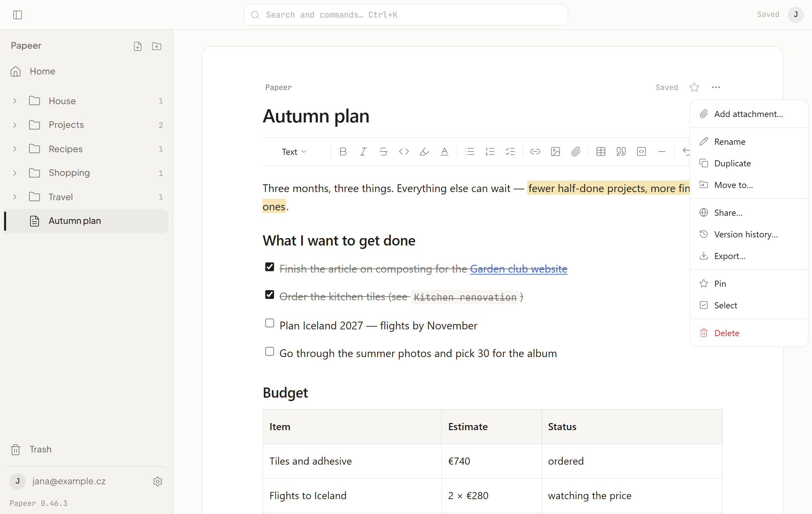The image size is (812, 514).
Task: Select Duplicate in the menu
Action: pos(749,163)
